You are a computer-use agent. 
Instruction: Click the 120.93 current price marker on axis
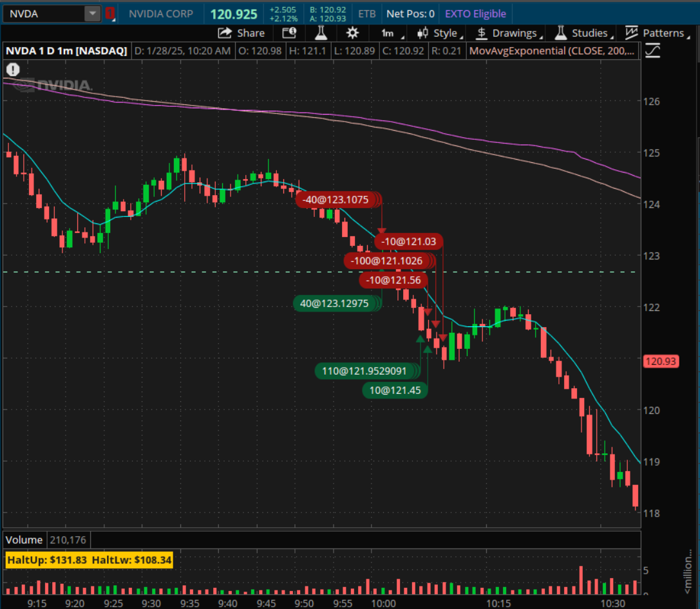660,361
